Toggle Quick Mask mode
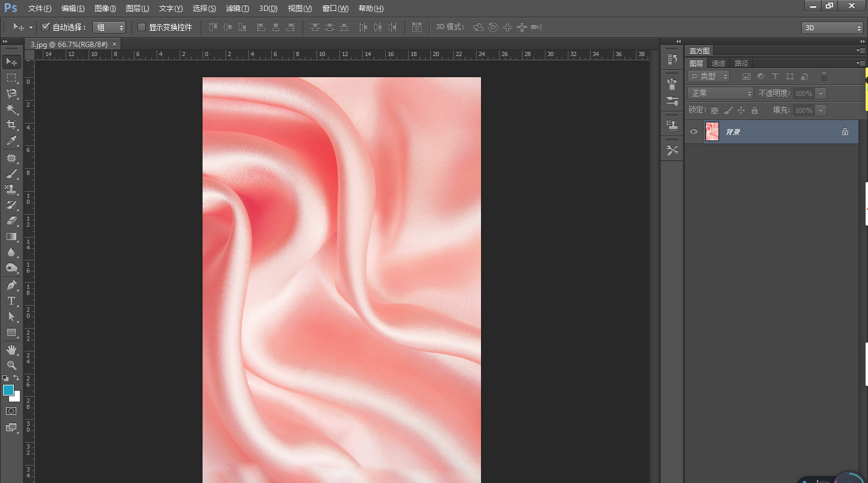 pyautogui.click(x=11, y=411)
